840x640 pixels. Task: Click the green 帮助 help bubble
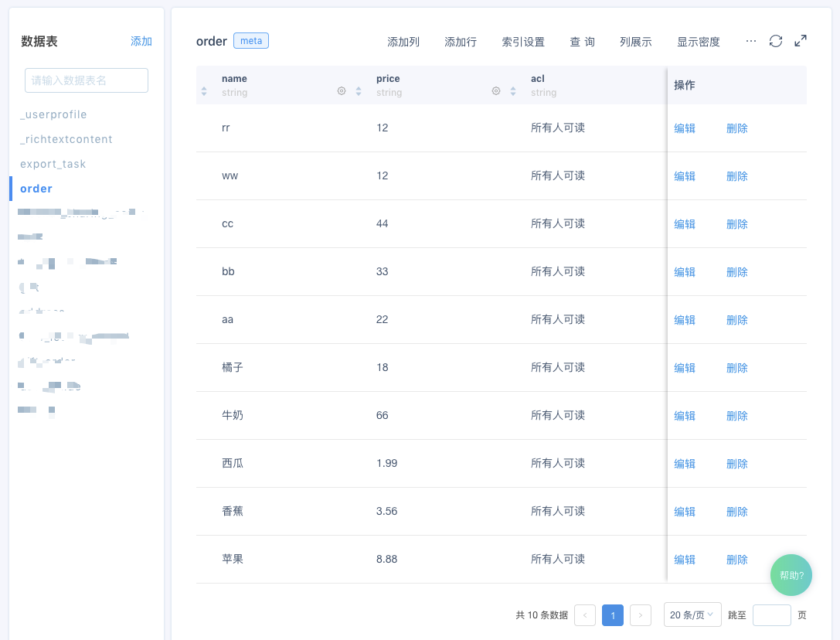coord(791,574)
